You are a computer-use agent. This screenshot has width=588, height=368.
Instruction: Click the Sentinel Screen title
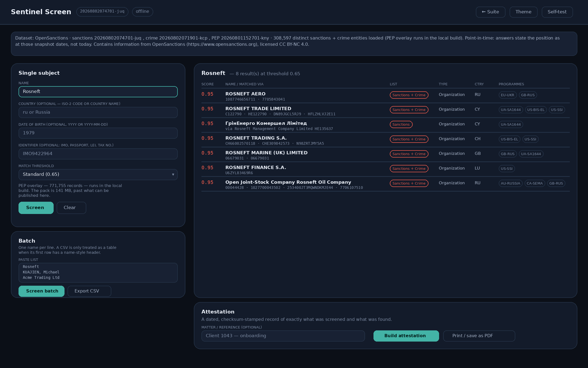click(x=41, y=12)
